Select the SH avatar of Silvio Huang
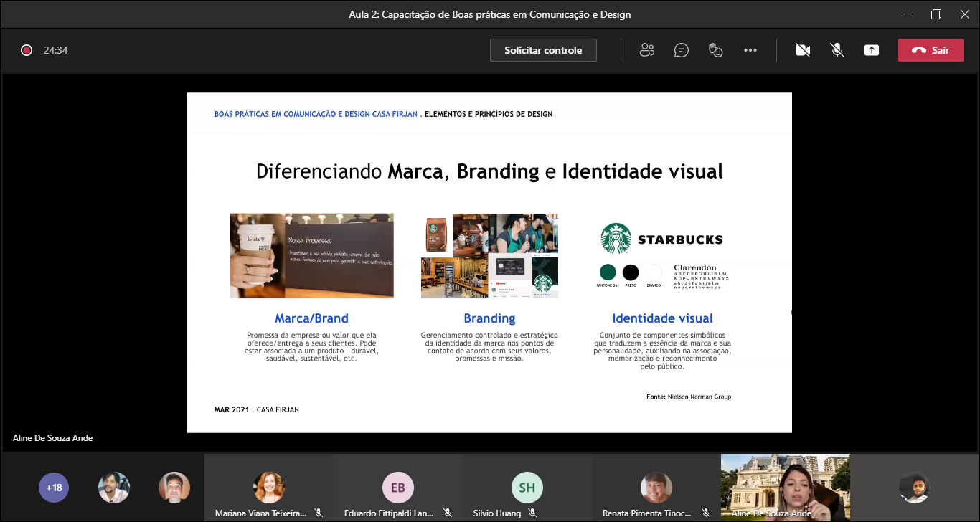Screen dimensions: 980x522 point(527,488)
